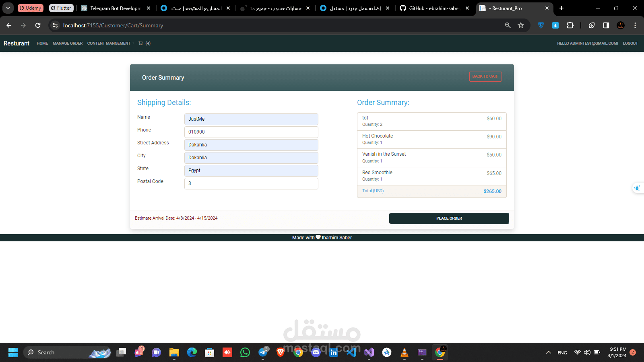Focus the State input field
The image size is (644, 362).
point(251,171)
